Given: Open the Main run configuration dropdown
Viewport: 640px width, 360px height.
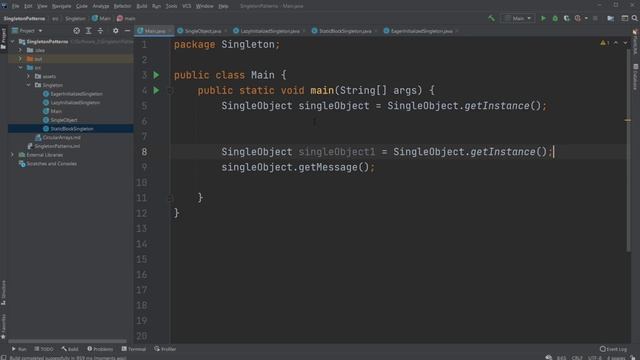Looking at the screenshot, I should pos(518,18).
